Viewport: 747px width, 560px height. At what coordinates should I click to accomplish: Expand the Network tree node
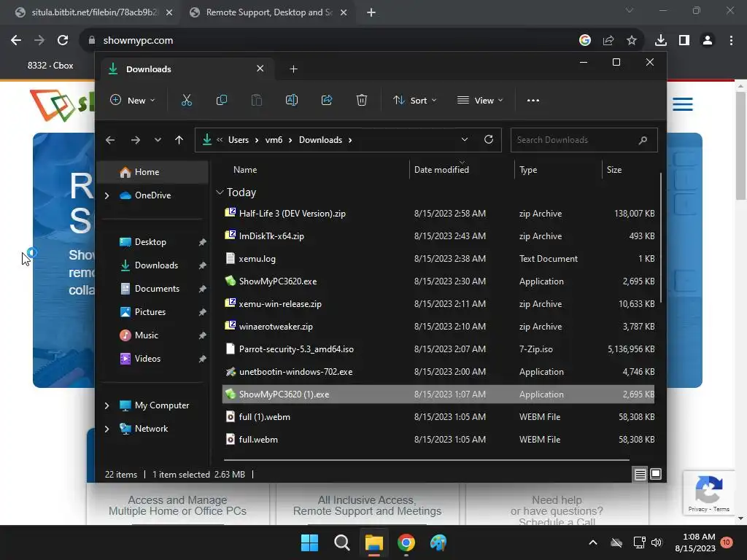click(x=107, y=429)
